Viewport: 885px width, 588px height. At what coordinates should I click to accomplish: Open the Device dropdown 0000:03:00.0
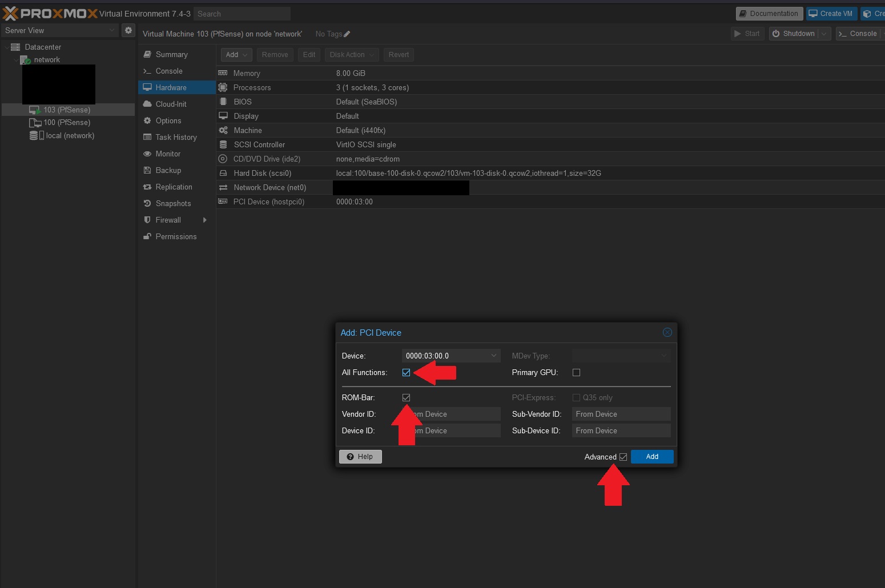[x=451, y=356]
